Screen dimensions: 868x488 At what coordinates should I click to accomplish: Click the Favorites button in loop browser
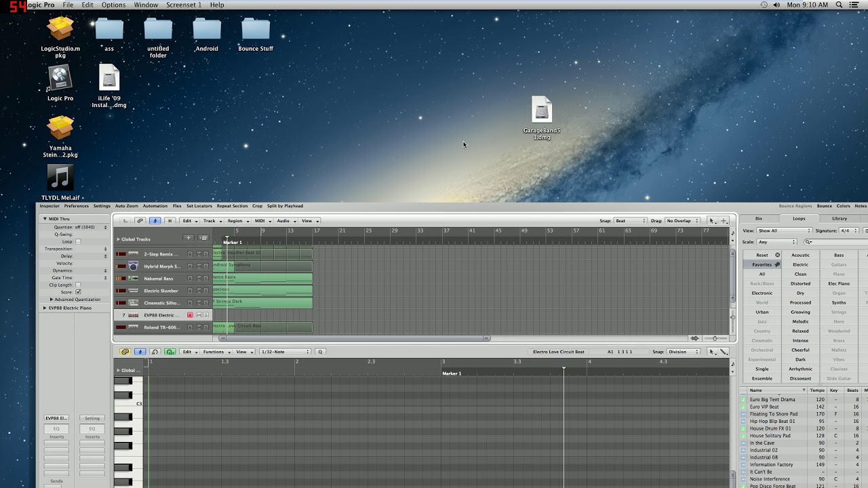click(x=762, y=264)
